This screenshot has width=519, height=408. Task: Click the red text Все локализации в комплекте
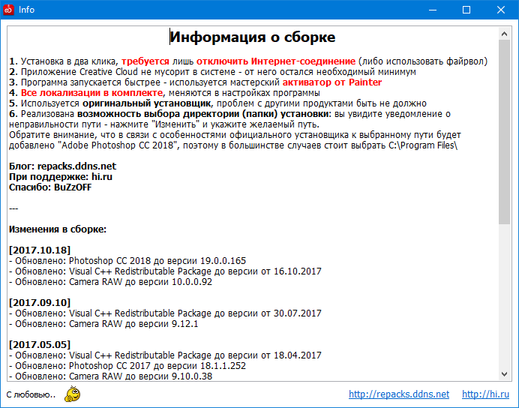(92, 93)
